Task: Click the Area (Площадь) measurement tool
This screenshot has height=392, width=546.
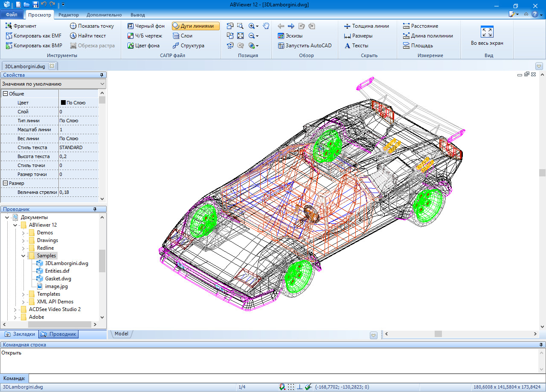Action: tap(418, 46)
